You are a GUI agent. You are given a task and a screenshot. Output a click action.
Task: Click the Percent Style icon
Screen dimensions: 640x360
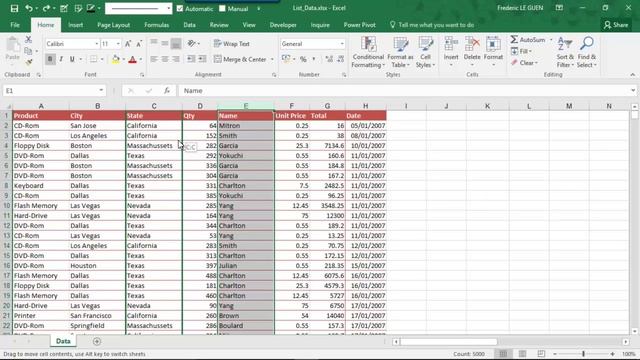(303, 59)
